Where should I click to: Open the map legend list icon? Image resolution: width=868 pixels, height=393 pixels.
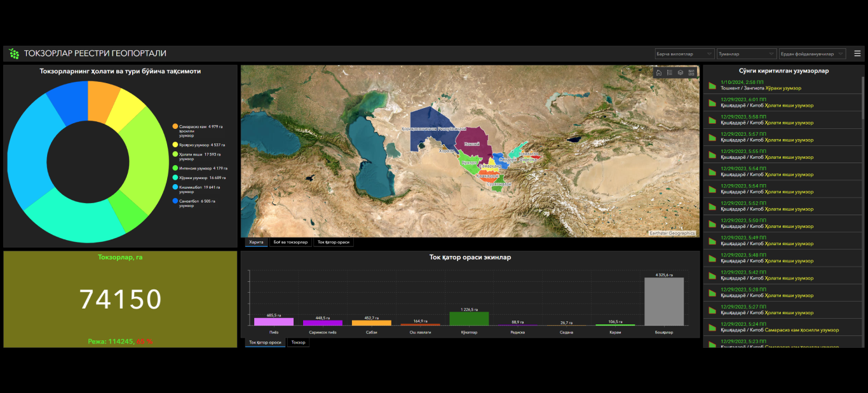(x=670, y=73)
